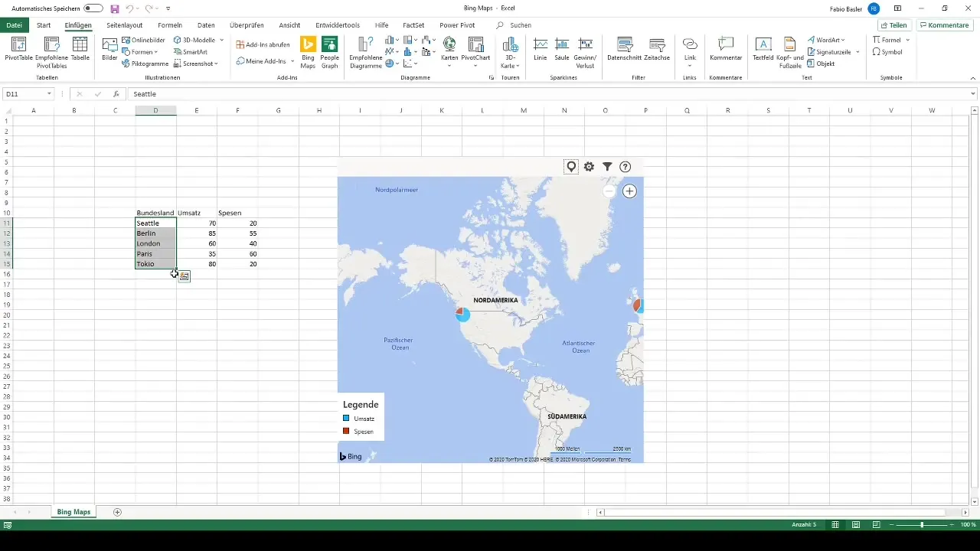The image size is (980, 551).
Task: Switch to normal view in status bar
Action: pos(835,525)
